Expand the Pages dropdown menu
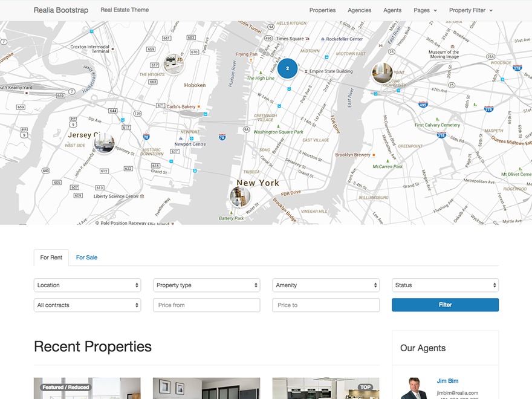This screenshot has width=532, height=399. coord(425,10)
